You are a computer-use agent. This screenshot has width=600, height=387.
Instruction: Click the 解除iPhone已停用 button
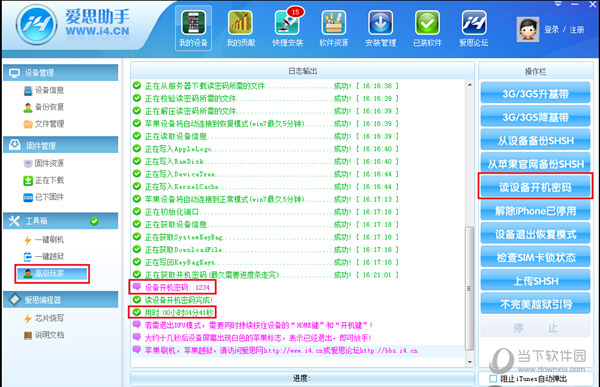point(535,211)
